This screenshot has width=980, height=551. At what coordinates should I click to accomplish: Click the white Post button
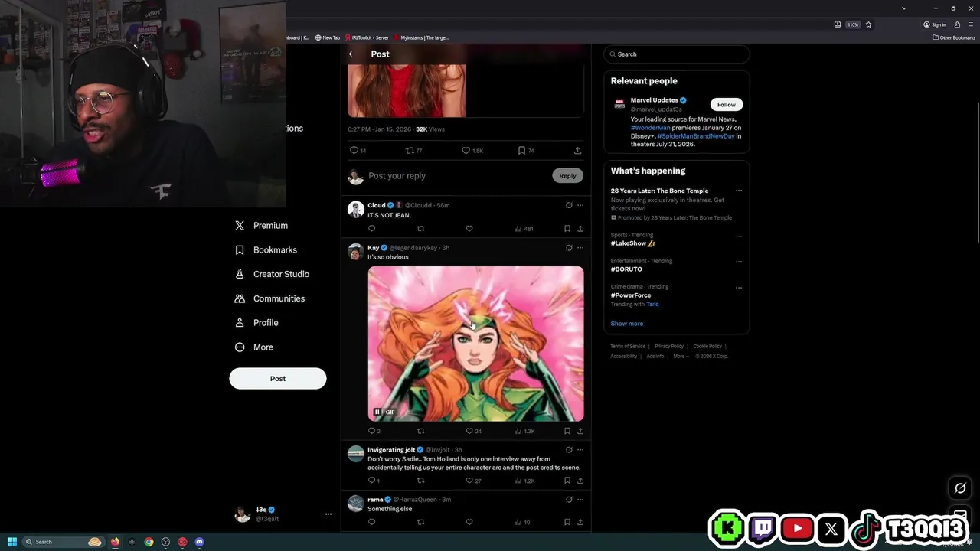click(278, 378)
